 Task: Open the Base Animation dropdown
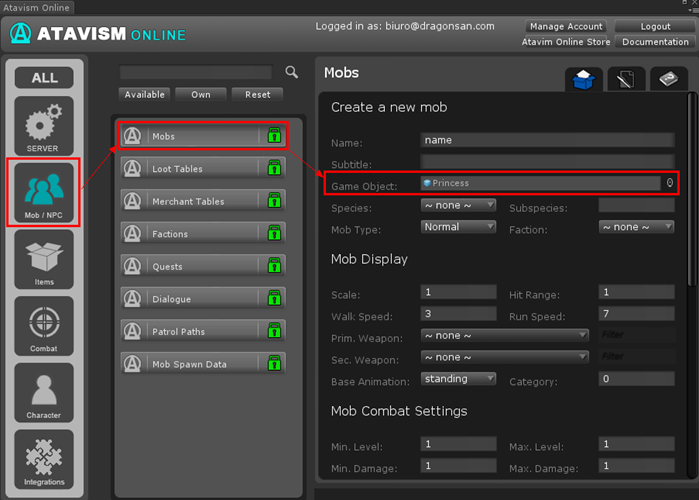click(x=458, y=379)
